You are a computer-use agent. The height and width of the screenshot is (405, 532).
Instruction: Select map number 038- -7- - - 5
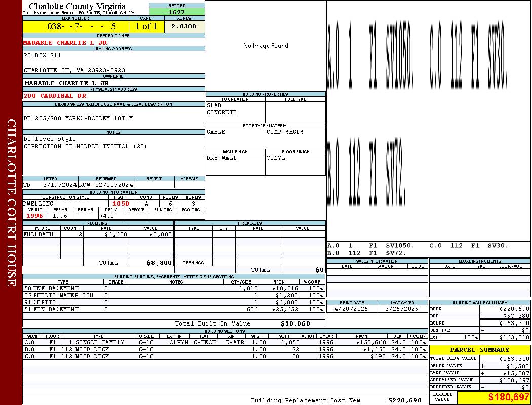click(x=82, y=26)
